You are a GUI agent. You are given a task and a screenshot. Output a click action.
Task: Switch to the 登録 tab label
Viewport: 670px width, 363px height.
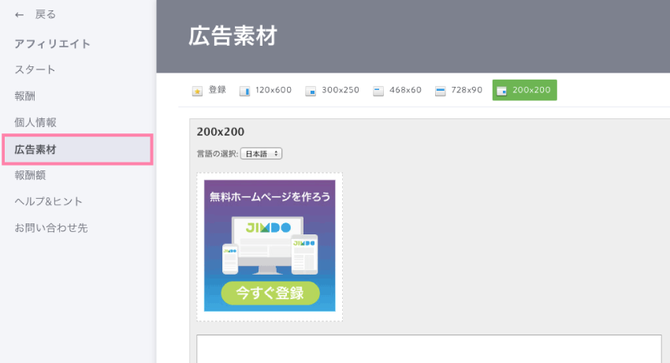217,90
